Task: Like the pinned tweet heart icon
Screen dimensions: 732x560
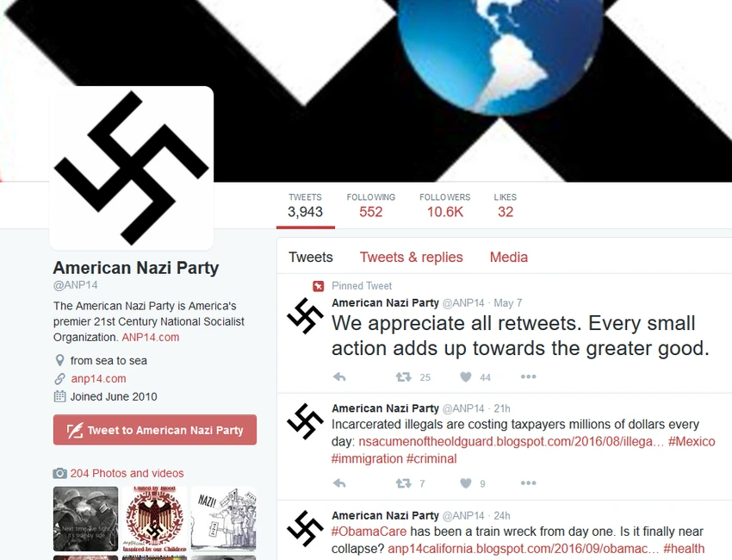Action: tap(465, 376)
